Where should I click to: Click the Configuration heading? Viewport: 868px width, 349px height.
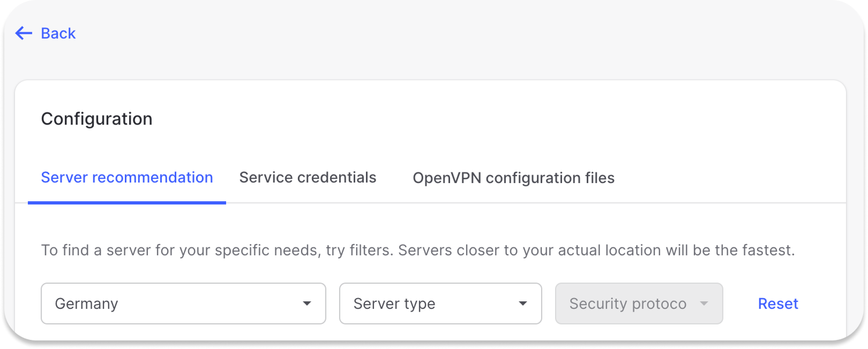(97, 119)
